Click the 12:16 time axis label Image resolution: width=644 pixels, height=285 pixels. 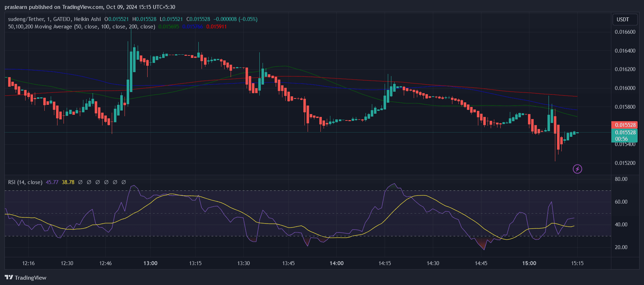pos(28,263)
